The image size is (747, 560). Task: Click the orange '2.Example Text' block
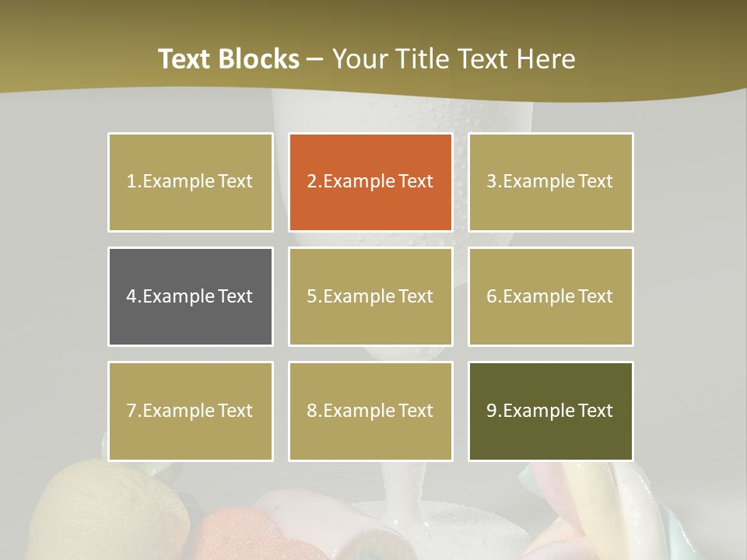click(x=370, y=182)
